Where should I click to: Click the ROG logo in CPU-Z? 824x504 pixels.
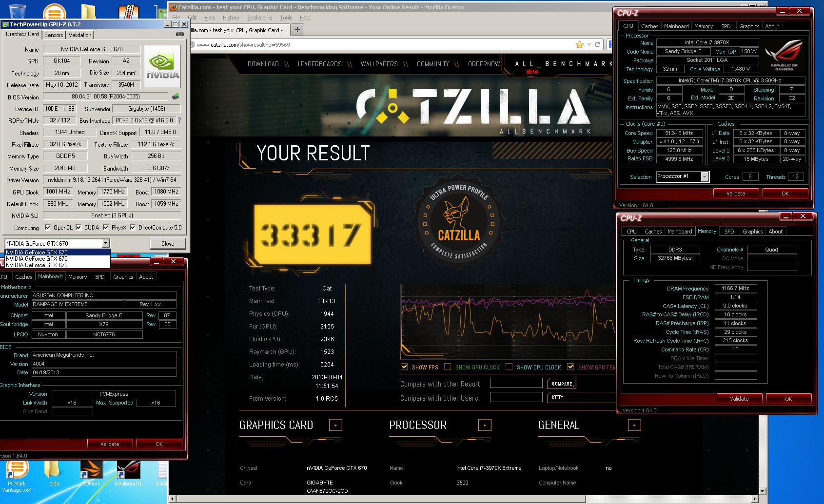(x=784, y=55)
